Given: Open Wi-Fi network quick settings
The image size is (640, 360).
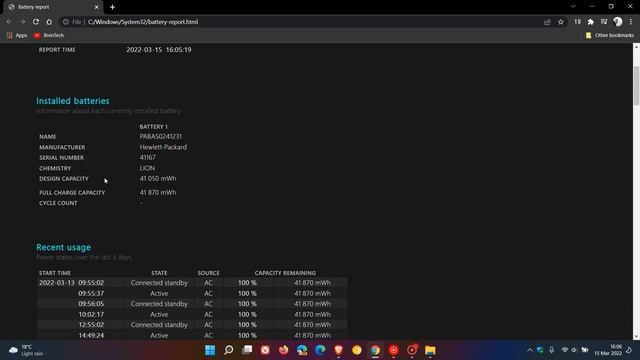Looking at the screenshot, I should (x=565, y=350).
